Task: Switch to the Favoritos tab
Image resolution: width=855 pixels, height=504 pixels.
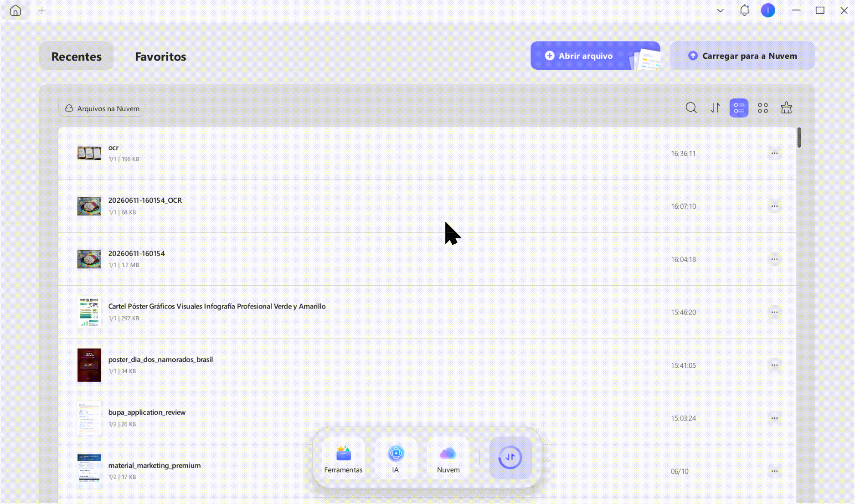Action: pyautogui.click(x=160, y=56)
